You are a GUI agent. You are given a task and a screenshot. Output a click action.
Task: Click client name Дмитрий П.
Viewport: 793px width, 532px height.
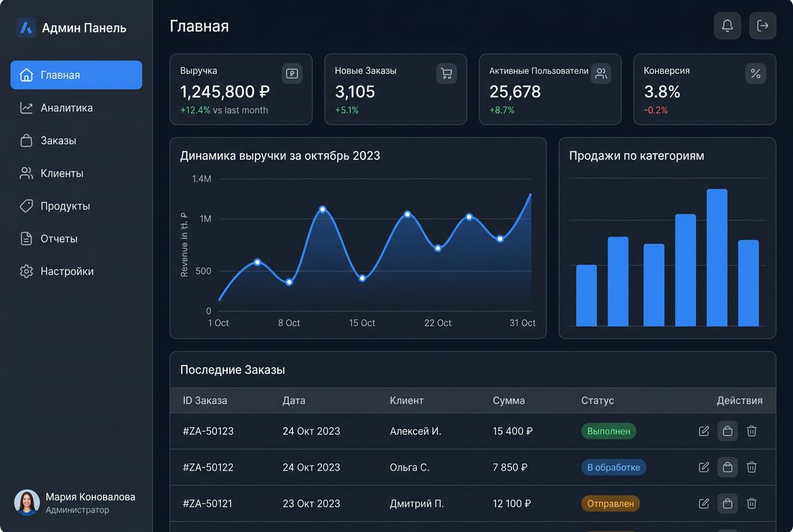tap(417, 503)
